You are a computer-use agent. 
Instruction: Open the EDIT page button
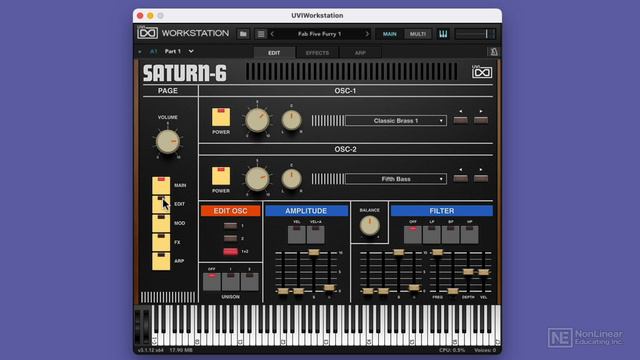[161, 204]
